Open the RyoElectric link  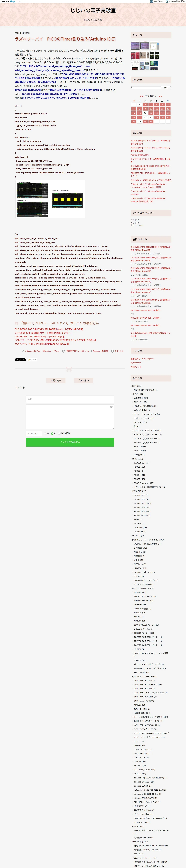pyautogui.click(x=136, y=363)
